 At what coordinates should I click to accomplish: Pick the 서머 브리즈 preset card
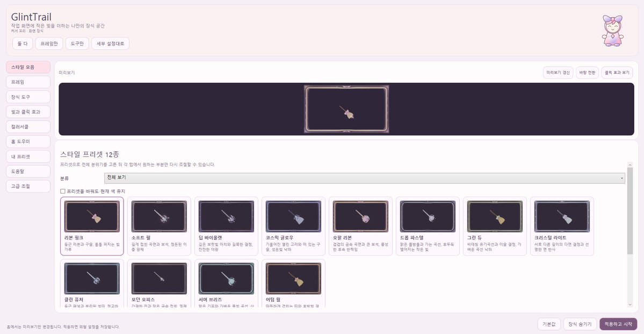[226, 283]
